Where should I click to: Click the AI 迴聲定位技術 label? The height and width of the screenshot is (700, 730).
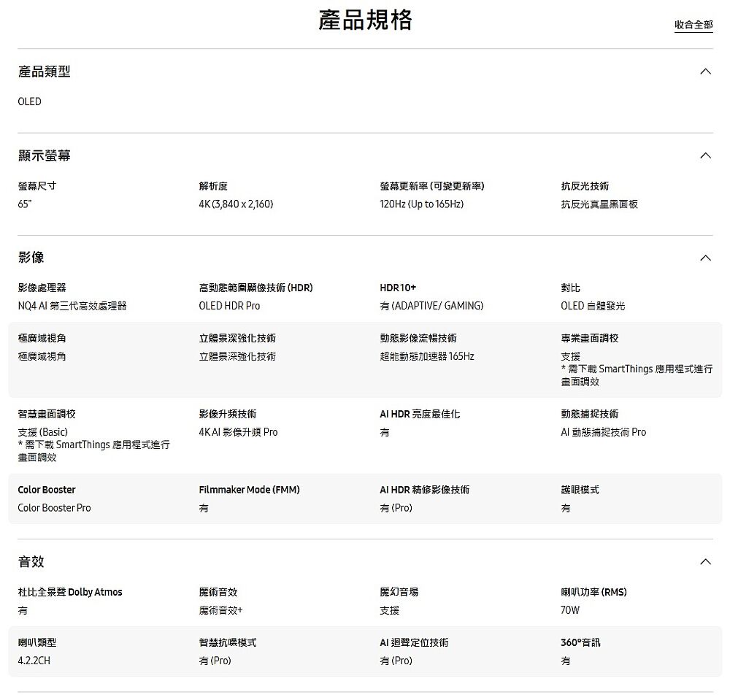[414, 642]
